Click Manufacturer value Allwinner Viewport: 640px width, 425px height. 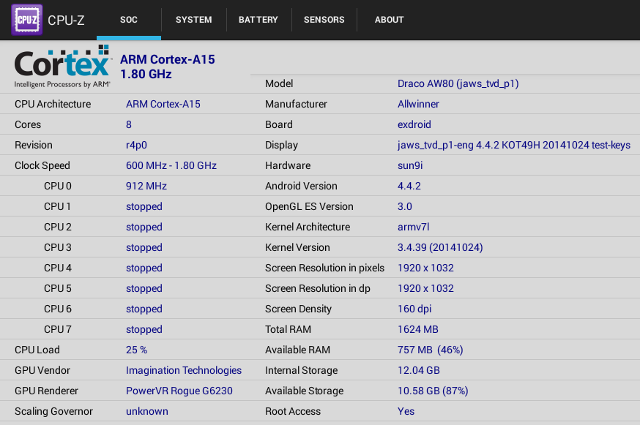point(418,104)
